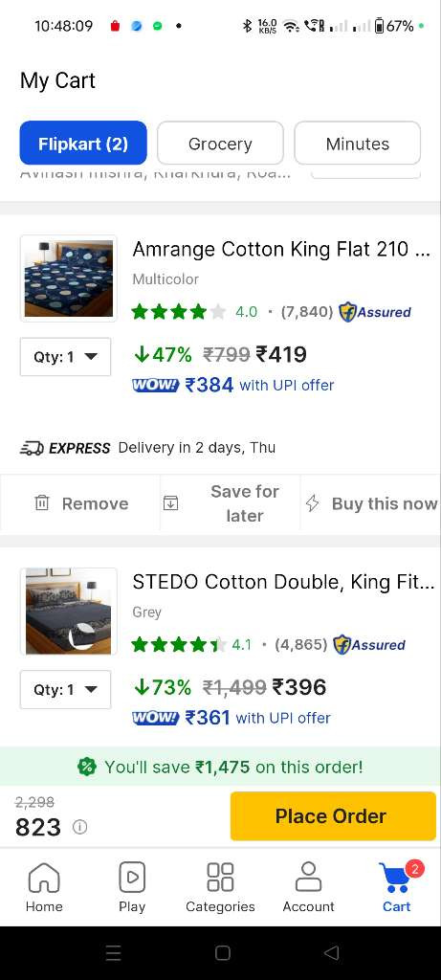Tap the Home icon in bottom navigation
The height and width of the screenshot is (980, 441).
[x=44, y=878]
